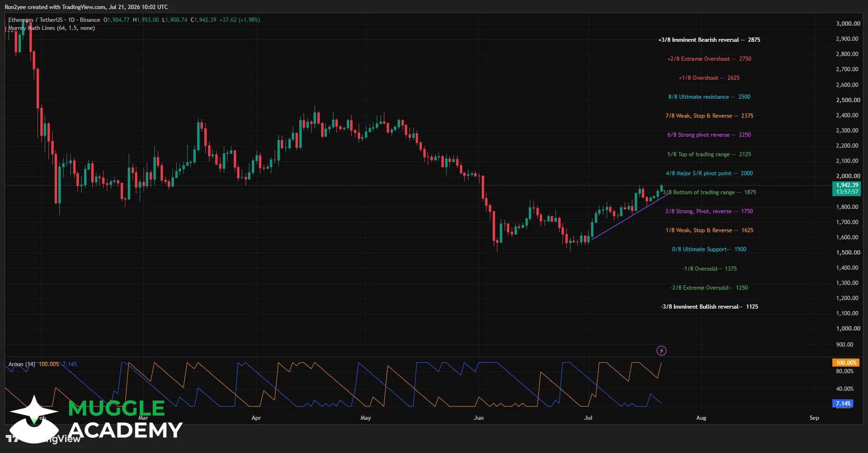Click the 2,400.00 price axis label

(x=848, y=115)
